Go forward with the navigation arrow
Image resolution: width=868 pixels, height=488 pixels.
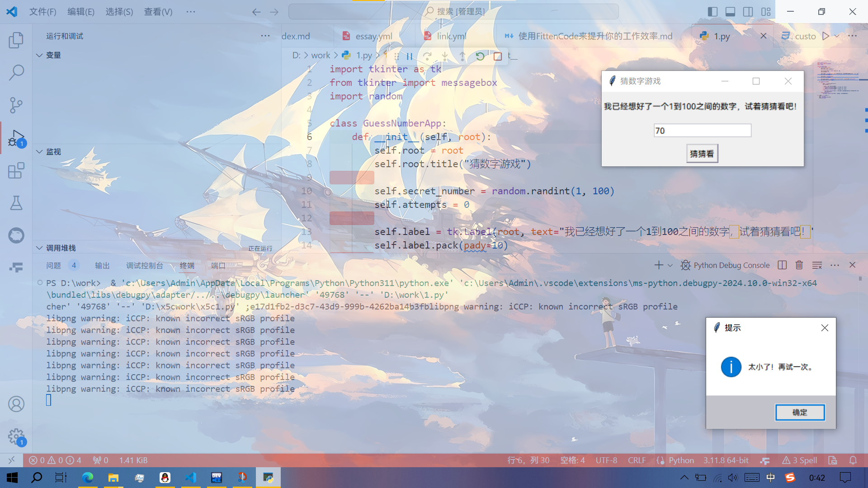pyautogui.click(x=274, y=12)
